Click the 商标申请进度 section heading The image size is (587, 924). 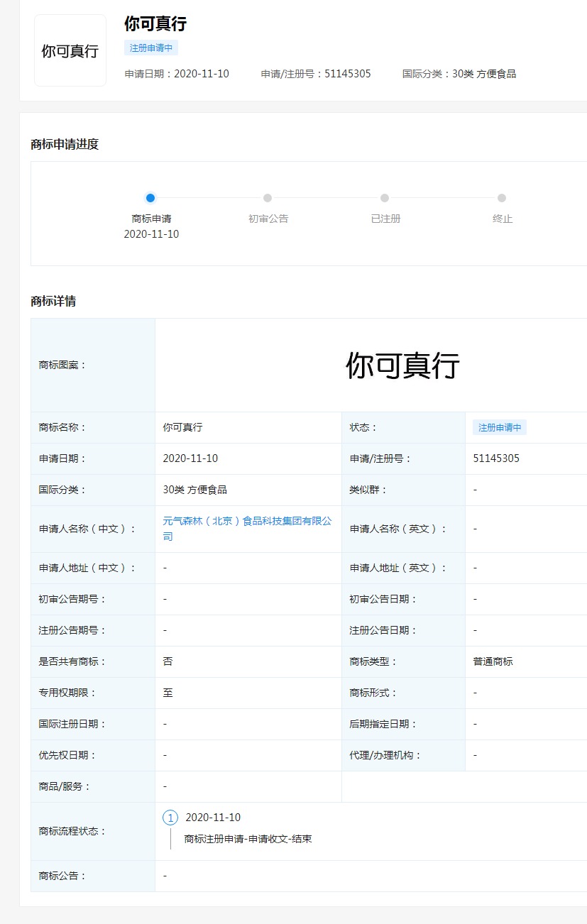[x=65, y=145]
